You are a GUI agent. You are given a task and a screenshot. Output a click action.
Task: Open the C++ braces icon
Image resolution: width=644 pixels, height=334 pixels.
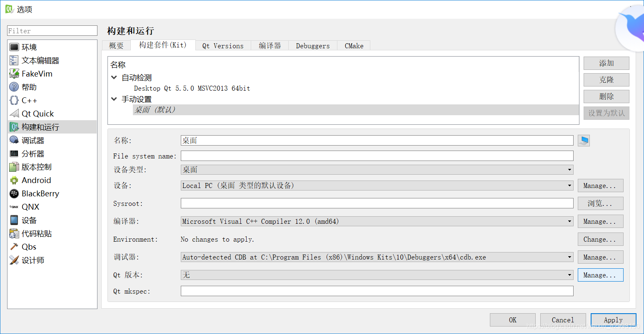[x=14, y=100]
